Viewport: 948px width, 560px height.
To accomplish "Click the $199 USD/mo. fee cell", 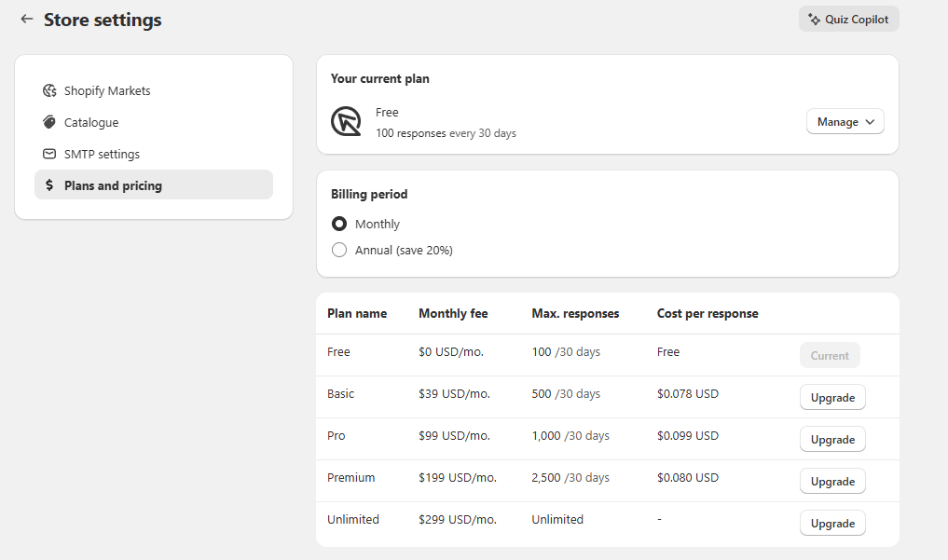I will coord(457,478).
